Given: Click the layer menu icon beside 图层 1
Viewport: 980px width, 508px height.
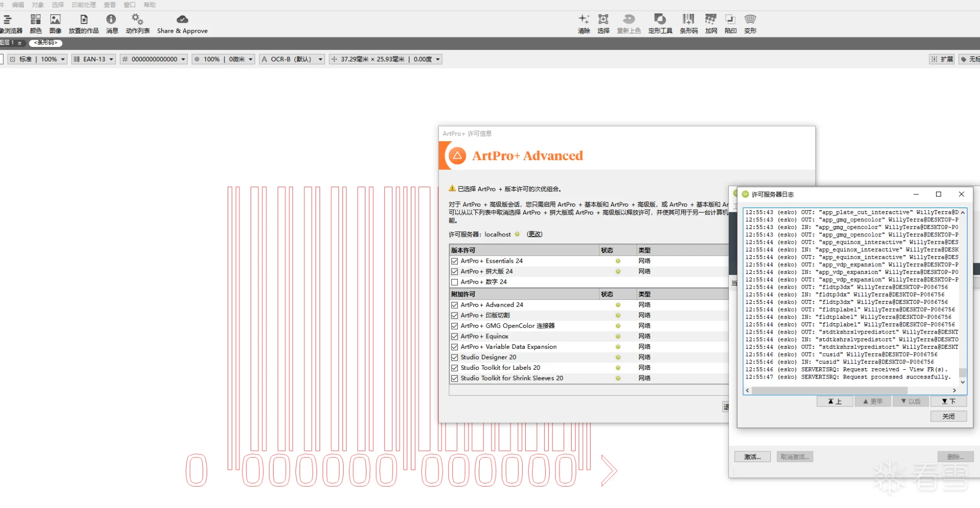Looking at the screenshot, I should [x=19, y=43].
